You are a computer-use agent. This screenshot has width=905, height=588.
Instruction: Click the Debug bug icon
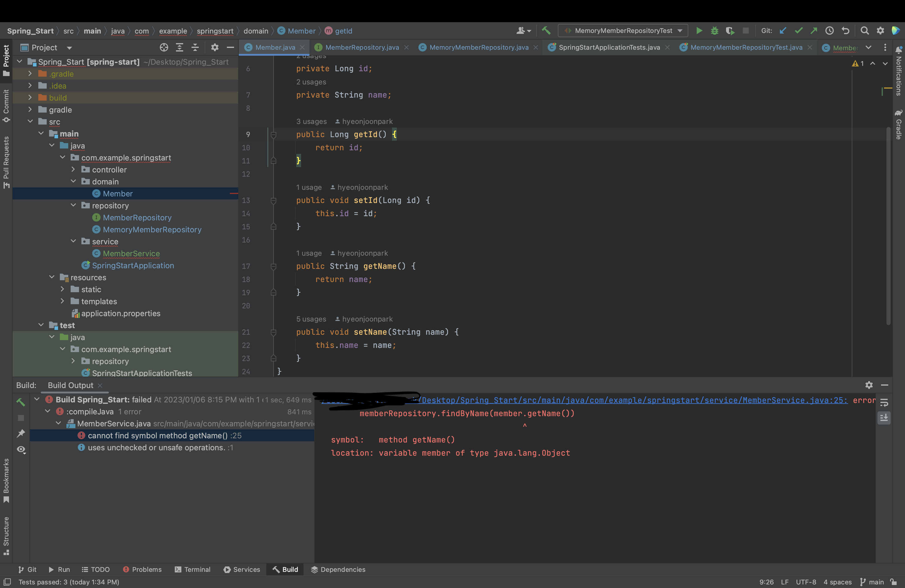(714, 31)
